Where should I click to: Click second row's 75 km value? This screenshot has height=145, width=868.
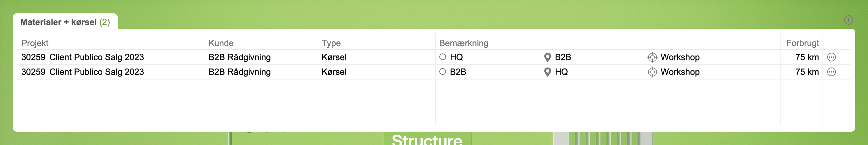[807, 72]
